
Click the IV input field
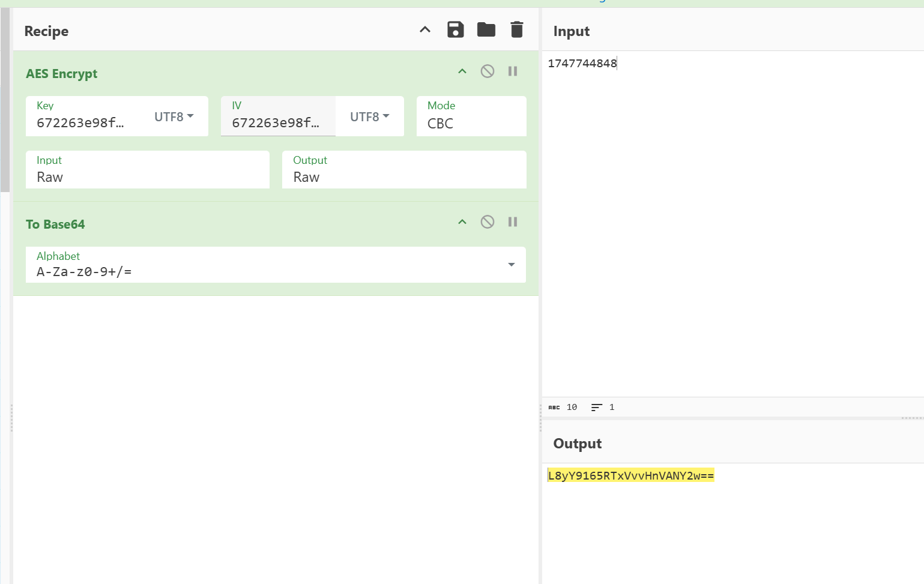point(276,122)
